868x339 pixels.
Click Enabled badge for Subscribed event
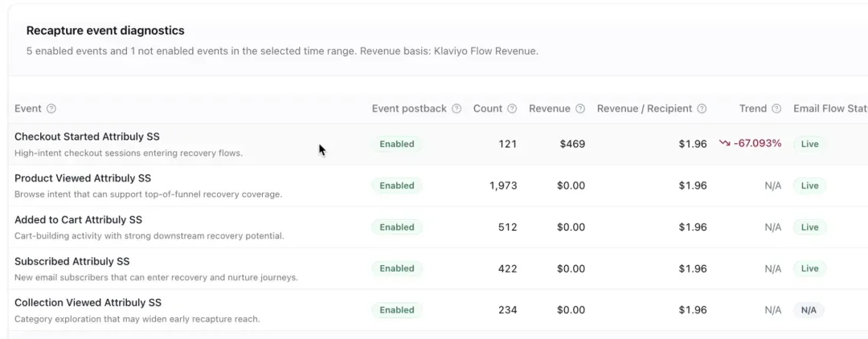point(397,268)
